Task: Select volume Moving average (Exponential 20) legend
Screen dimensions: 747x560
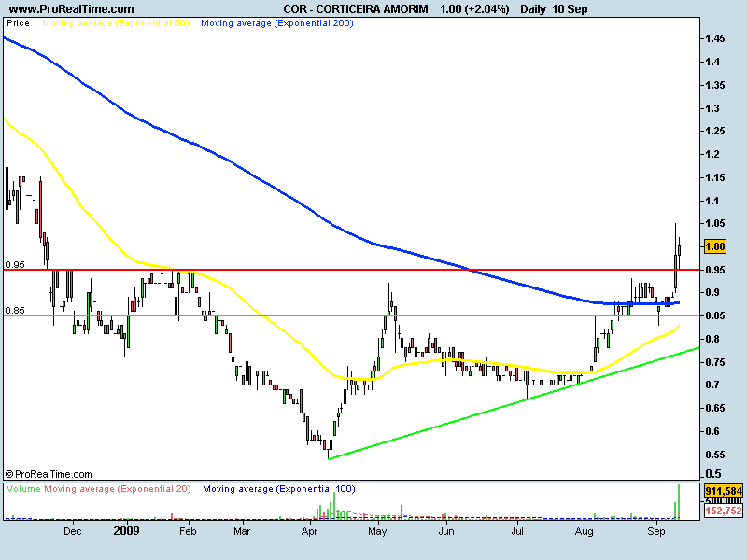Action: (118, 489)
